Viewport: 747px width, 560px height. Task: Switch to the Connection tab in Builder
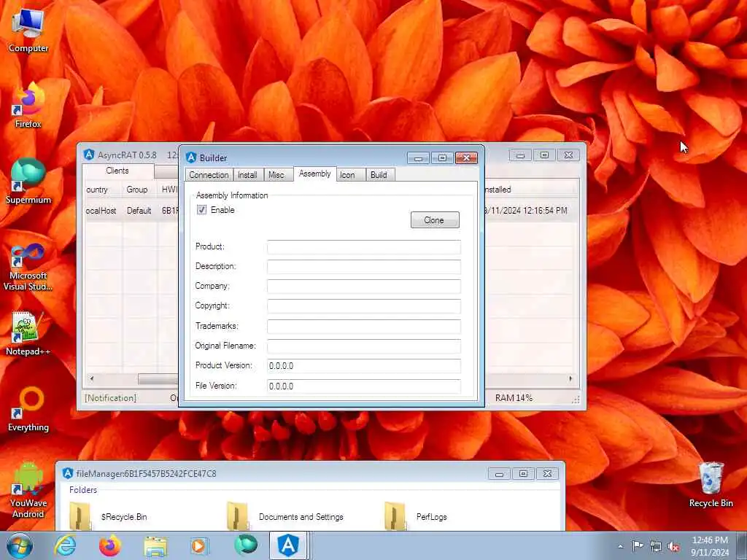click(x=209, y=175)
